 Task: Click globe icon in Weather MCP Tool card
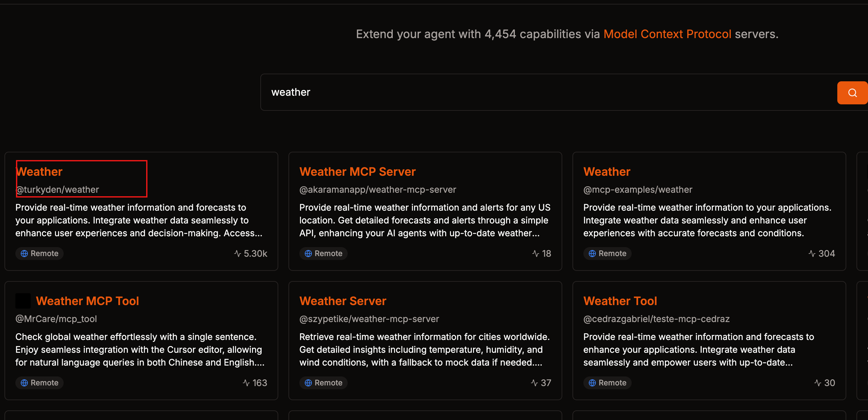tap(24, 383)
